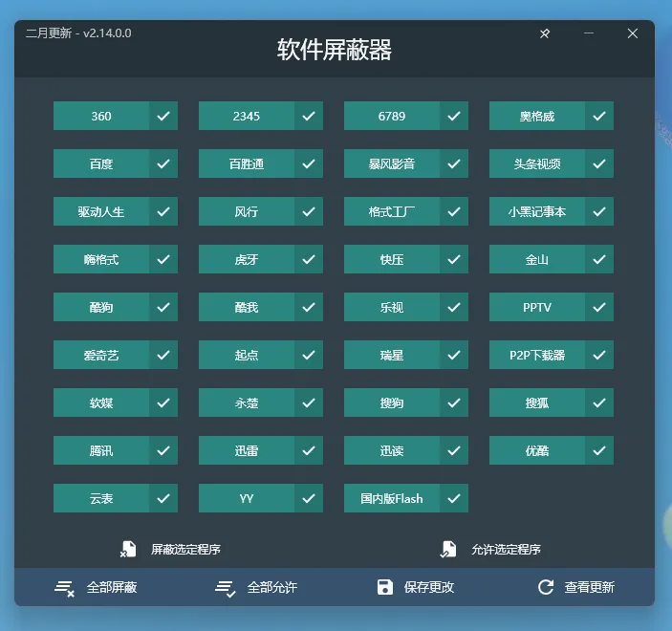
Task: Click the allow-all list icon
Action: (x=225, y=588)
